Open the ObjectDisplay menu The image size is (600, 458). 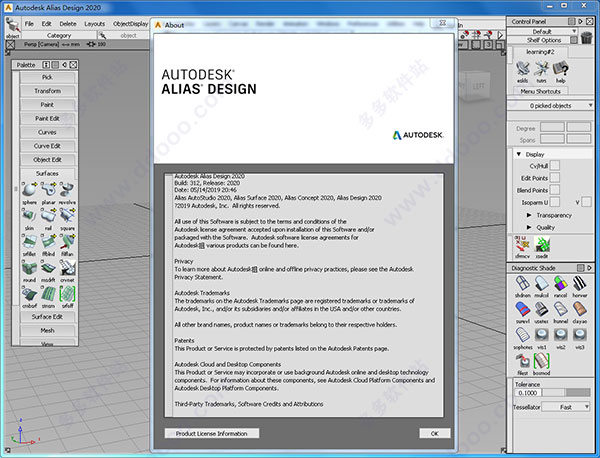(130, 24)
